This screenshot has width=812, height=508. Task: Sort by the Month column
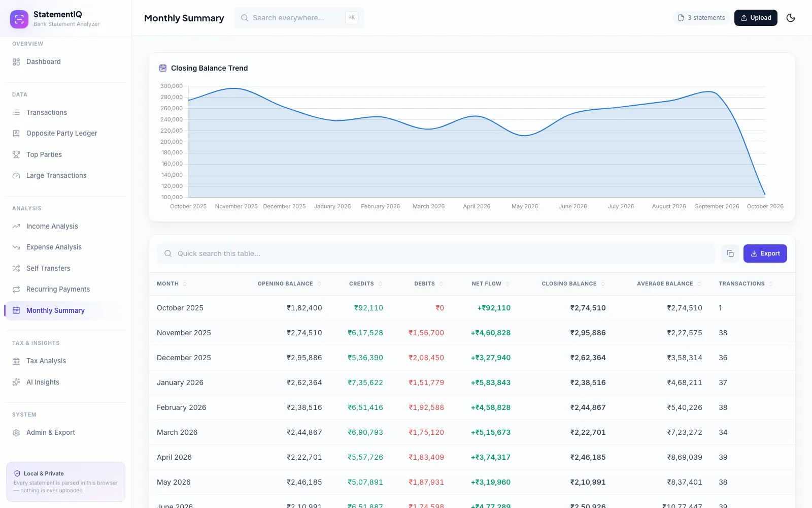[172, 284]
